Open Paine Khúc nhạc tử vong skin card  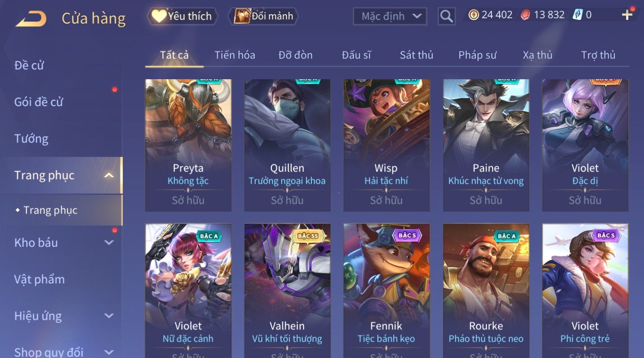pos(486,145)
